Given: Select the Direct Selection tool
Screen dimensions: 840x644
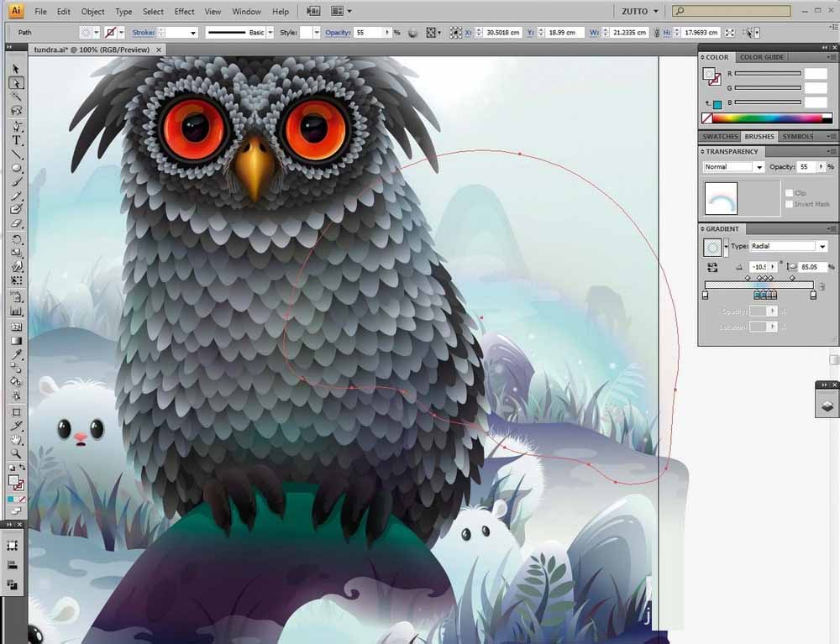Looking at the screenshot, I should [16, 83].
